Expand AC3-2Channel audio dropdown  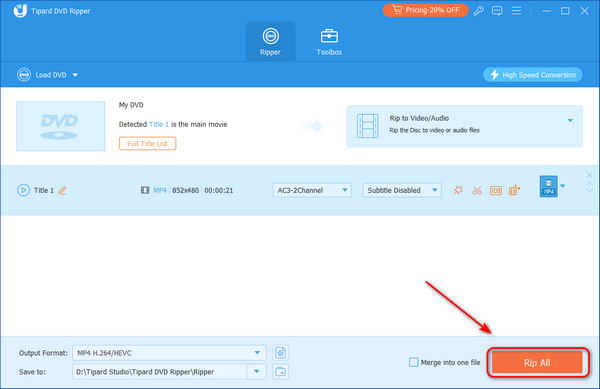(311, 190)
